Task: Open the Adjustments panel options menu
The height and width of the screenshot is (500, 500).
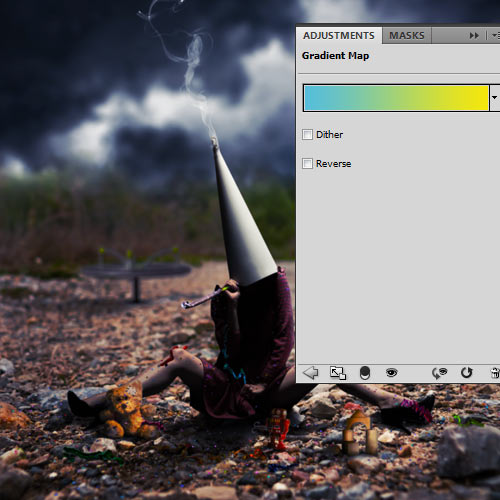Action: 496,35
